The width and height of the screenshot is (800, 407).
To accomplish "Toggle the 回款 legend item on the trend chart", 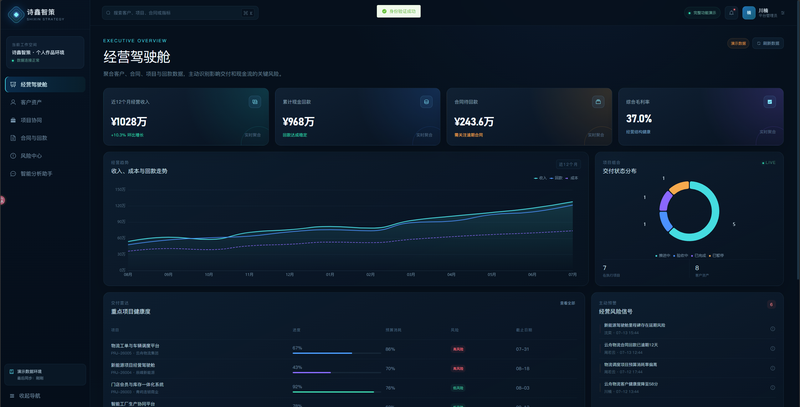I will [x=556, y=178].
